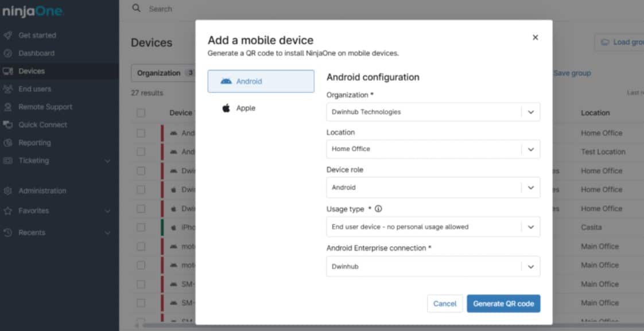Click the Remote Support headset icon

8,107
